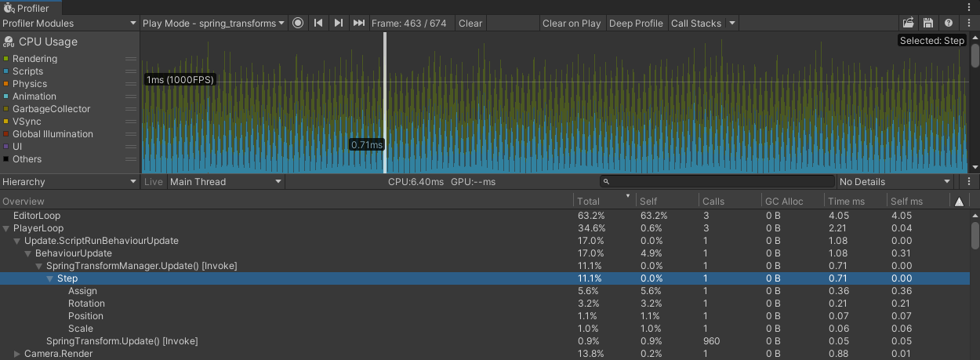The image size is (980, 360).
Task: Click the hierarchy search field
Action: (717, 182)
